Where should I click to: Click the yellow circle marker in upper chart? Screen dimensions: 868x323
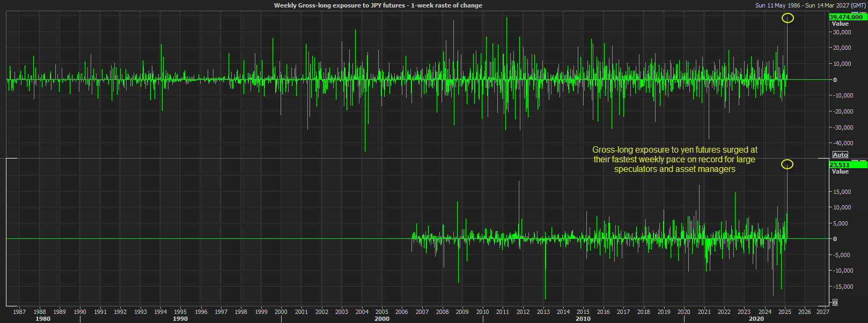pos(787,18)
